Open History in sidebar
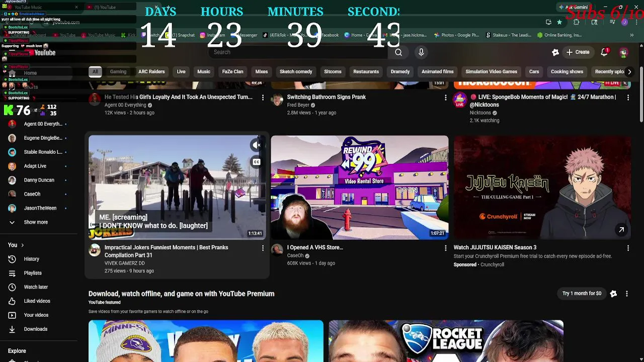 point(38,259)
